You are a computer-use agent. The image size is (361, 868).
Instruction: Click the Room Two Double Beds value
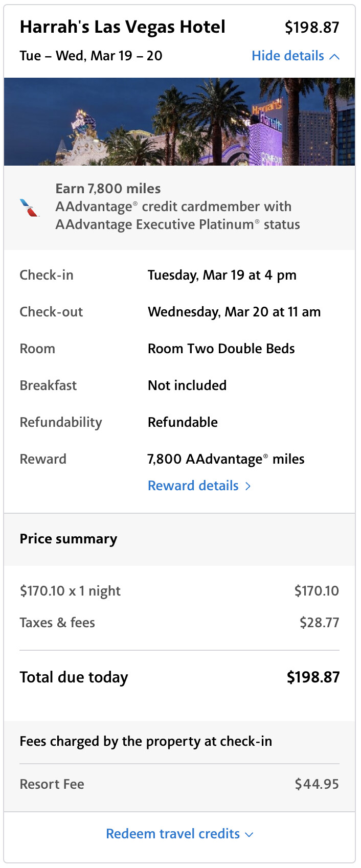[221, 349]
